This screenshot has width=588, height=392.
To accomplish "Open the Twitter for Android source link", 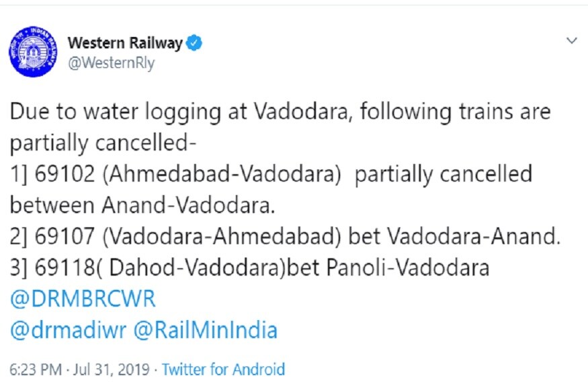I will [224, 370].
